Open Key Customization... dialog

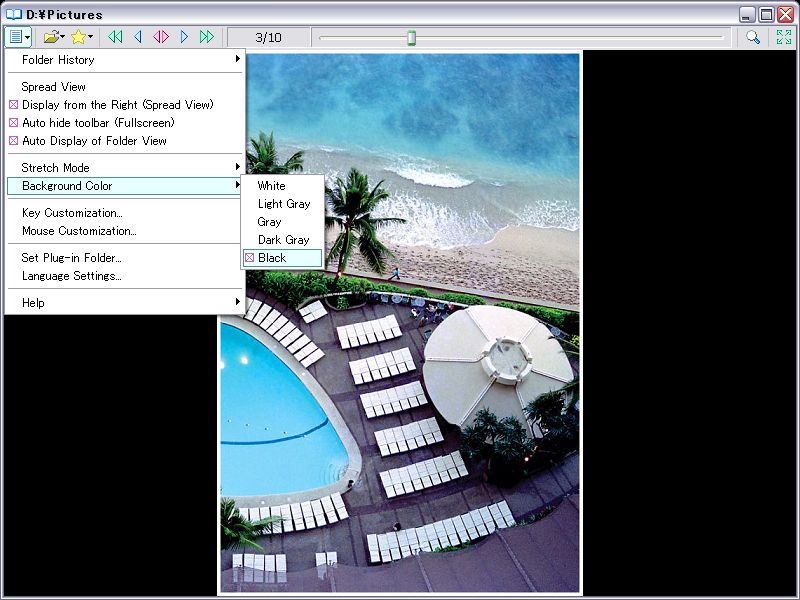[x=72, y=213]
